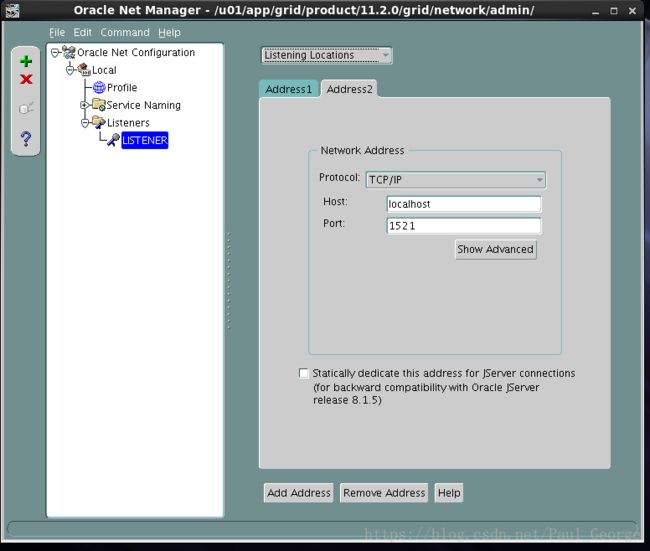Select LISTENER in the tree
Viewport: 650px width, 551px height.
pyautogui.click(x=145, y=140)
